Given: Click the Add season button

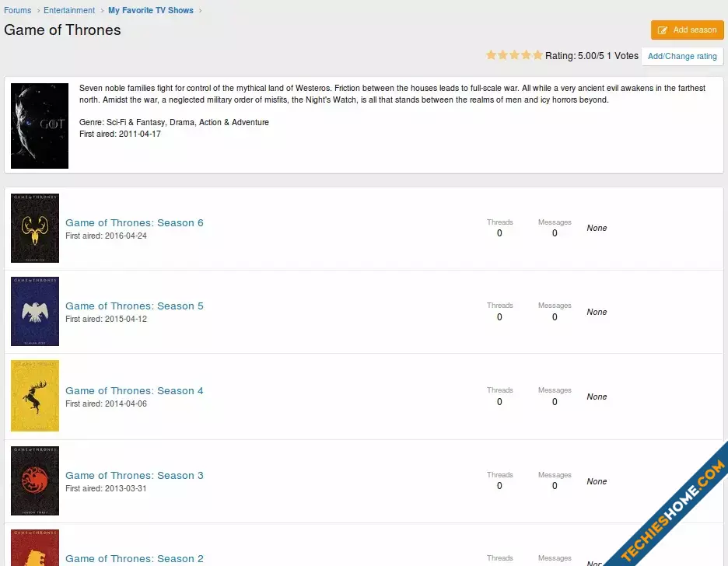Looking at the screenshot, I should [x=687, y=30].
